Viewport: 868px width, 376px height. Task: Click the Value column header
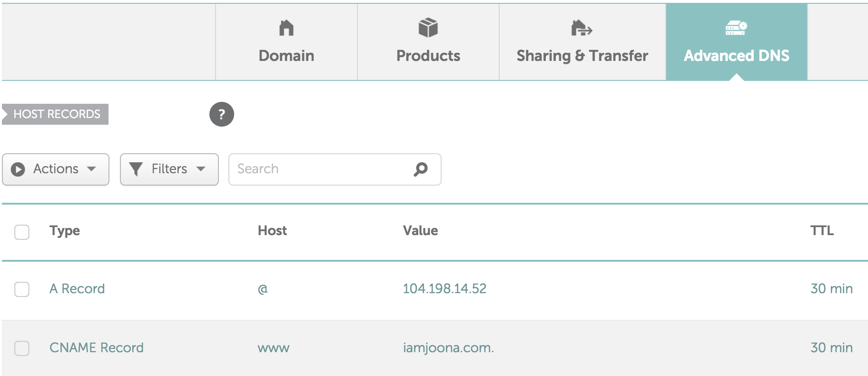coord(420,230)
